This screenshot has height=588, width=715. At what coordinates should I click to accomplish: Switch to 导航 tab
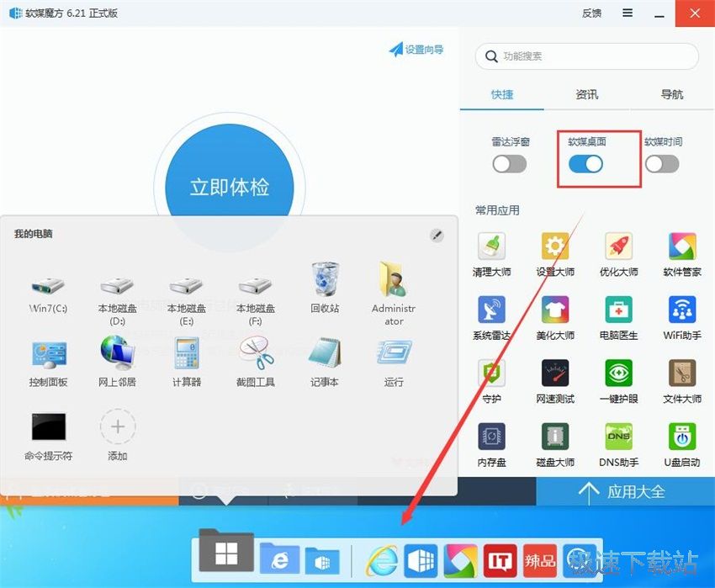pyautogui.click(x=672, y=95)
